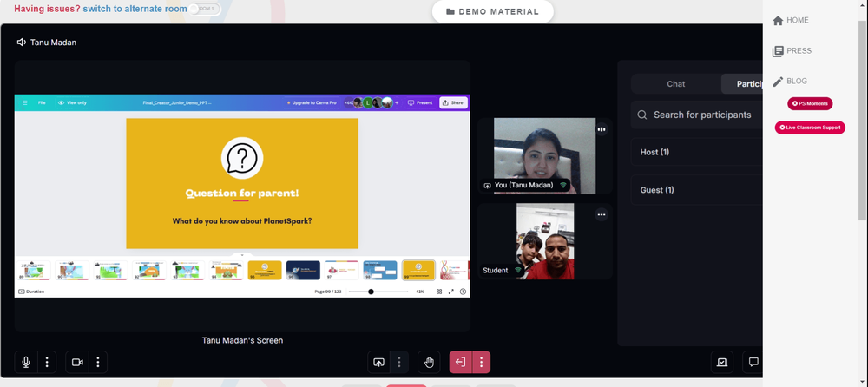
Task: Expand the Guest (1) section
Action: [x=697, y=190]
